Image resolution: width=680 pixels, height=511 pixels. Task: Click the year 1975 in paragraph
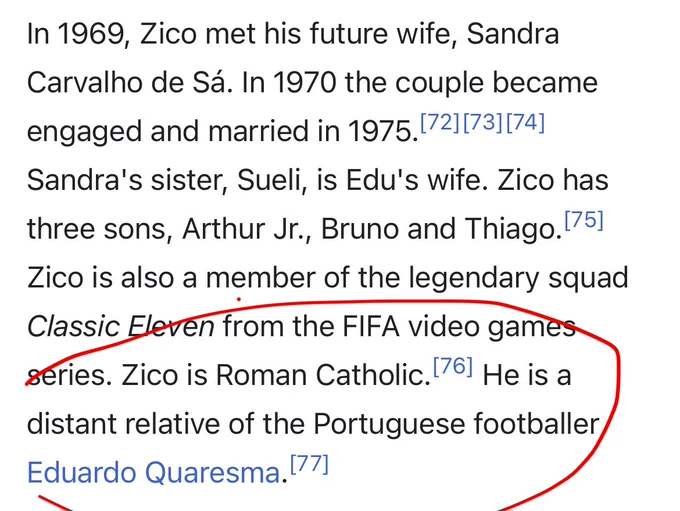pos(379,131)
